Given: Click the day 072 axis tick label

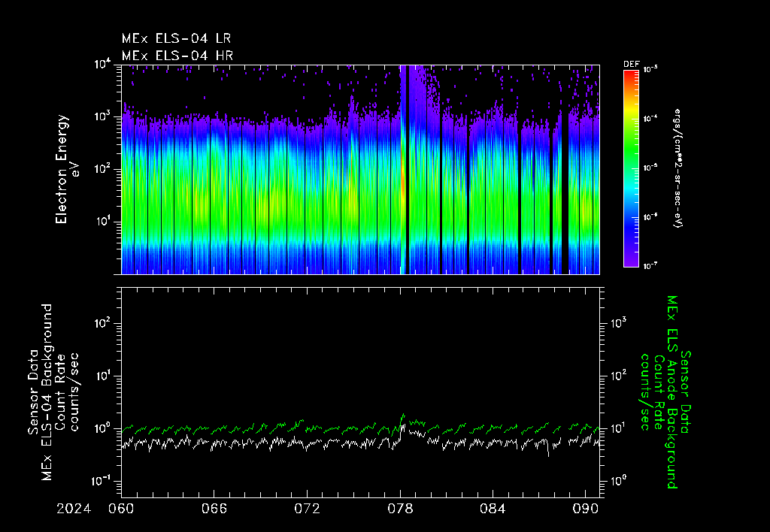Looking at the screenshot, I should coord(307,509).
